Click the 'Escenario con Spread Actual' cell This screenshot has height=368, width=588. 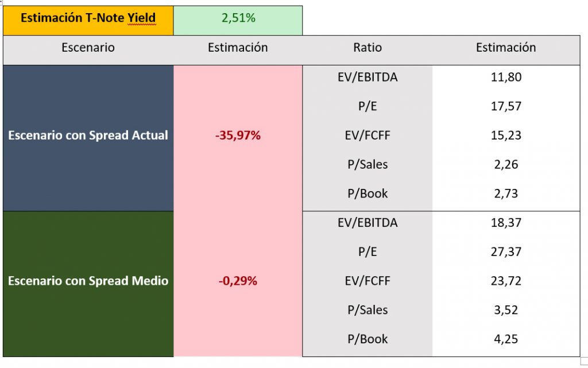tap(88, 136)
